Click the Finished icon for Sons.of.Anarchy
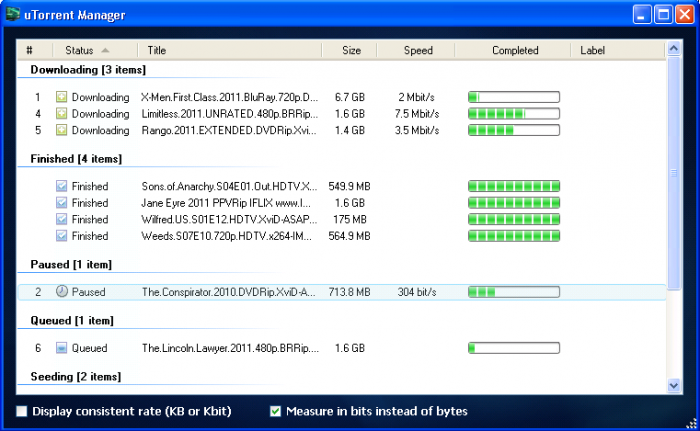700x431 pixels. (x=61, y=186)
